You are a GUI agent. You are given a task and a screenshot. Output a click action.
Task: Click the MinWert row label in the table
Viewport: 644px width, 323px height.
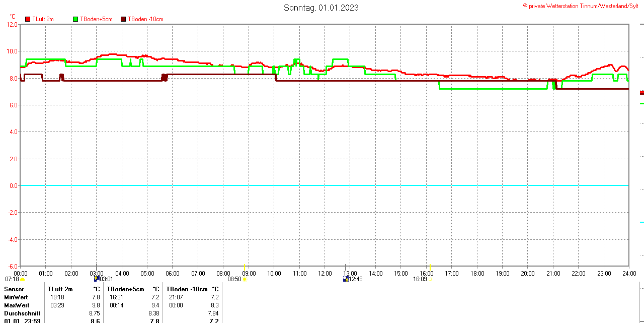coord(16,297)
